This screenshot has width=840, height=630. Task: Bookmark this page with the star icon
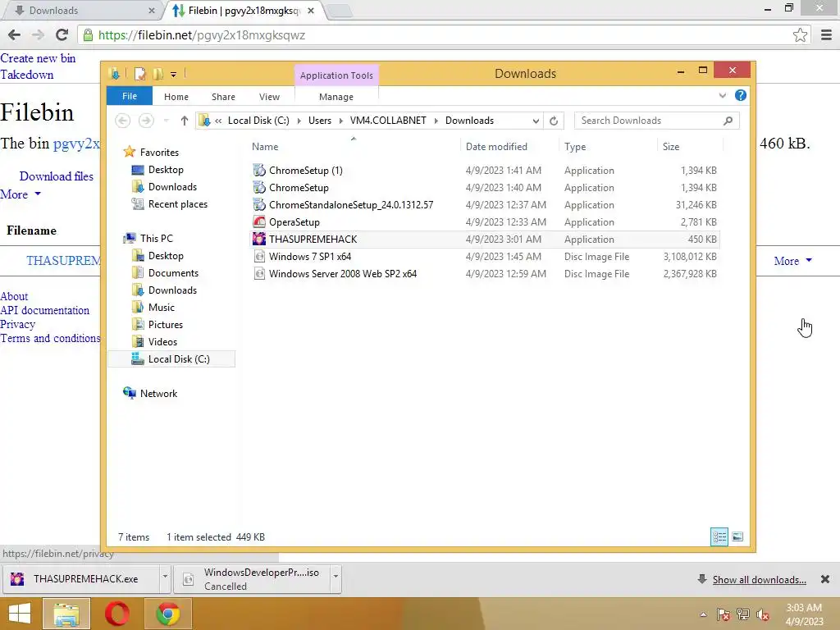[x=800, y=34]
